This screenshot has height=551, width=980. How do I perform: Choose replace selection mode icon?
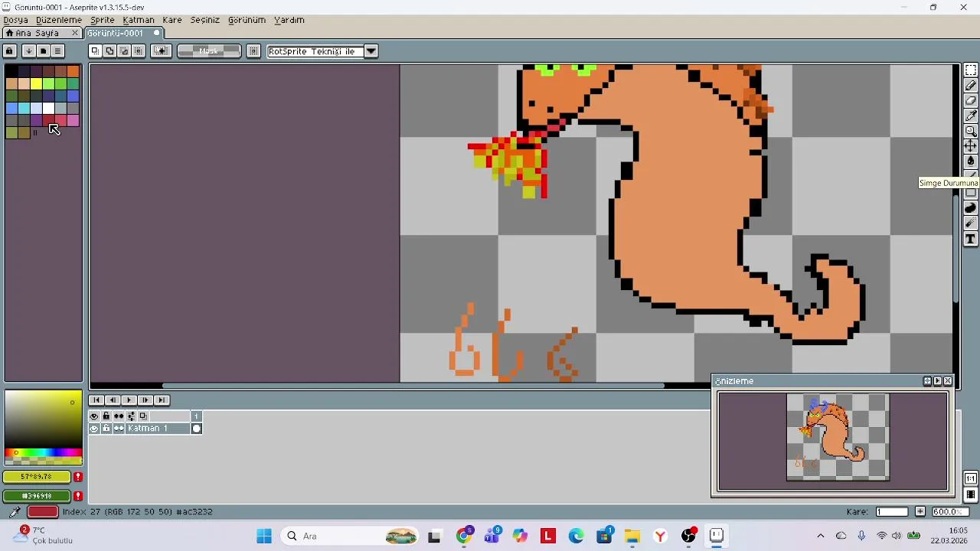(95, 51)
